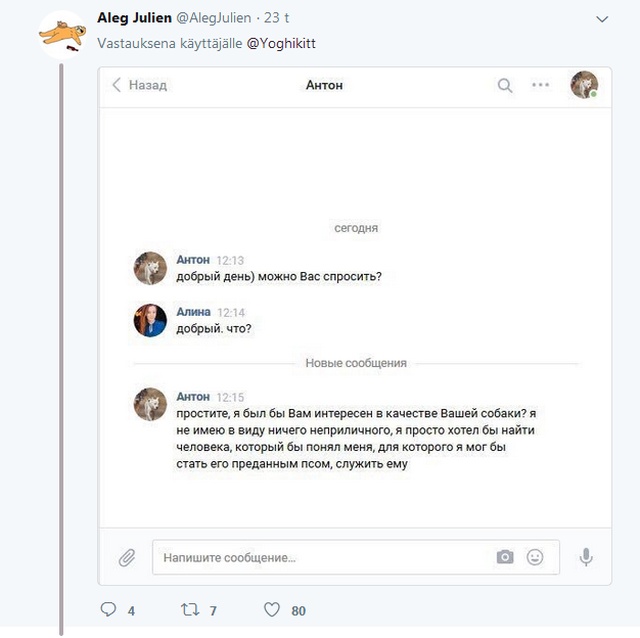The width and height of the screenshot is (640, 638).
Task: Click Aleg Julien's tweet author avatar
Action: coord(62,35)
